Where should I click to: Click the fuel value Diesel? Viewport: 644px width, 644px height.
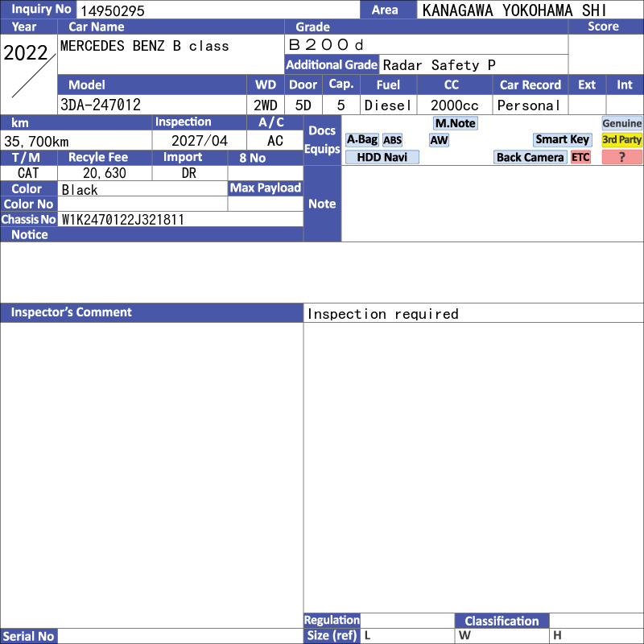click(x=388, y=105)
